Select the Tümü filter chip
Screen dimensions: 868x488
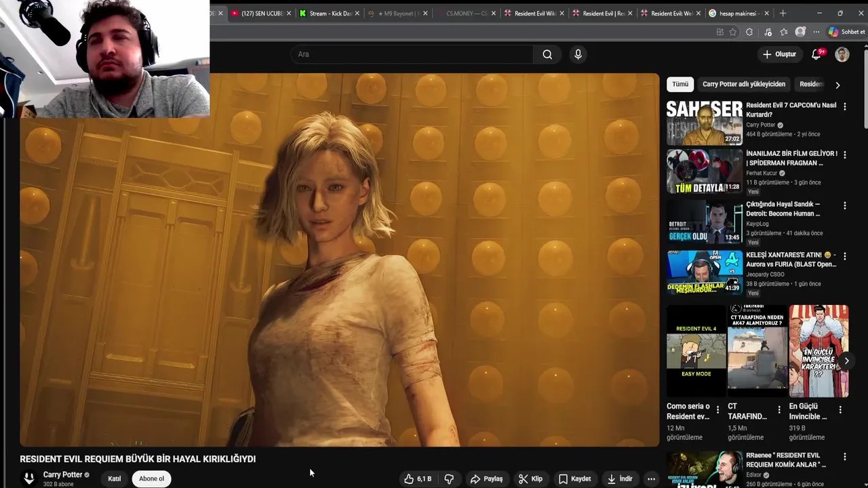(x=680, y=84)
